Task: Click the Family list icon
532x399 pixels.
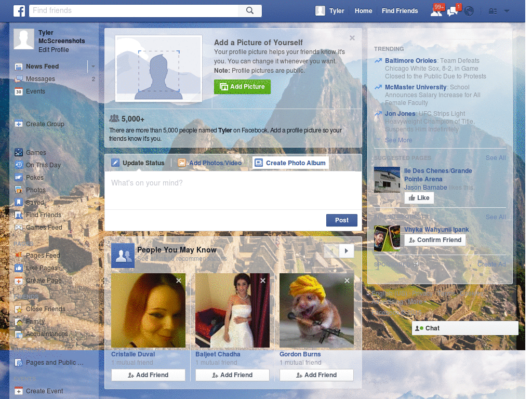Action: tap(19, 322)
